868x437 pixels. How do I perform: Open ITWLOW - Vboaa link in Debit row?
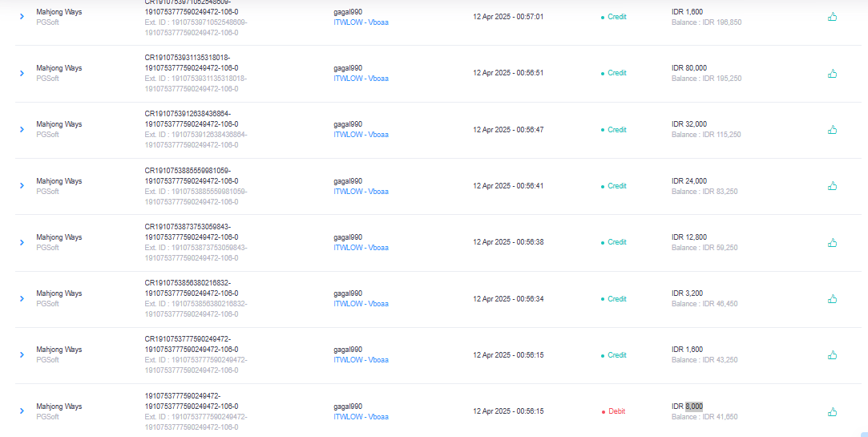(361, 416)
